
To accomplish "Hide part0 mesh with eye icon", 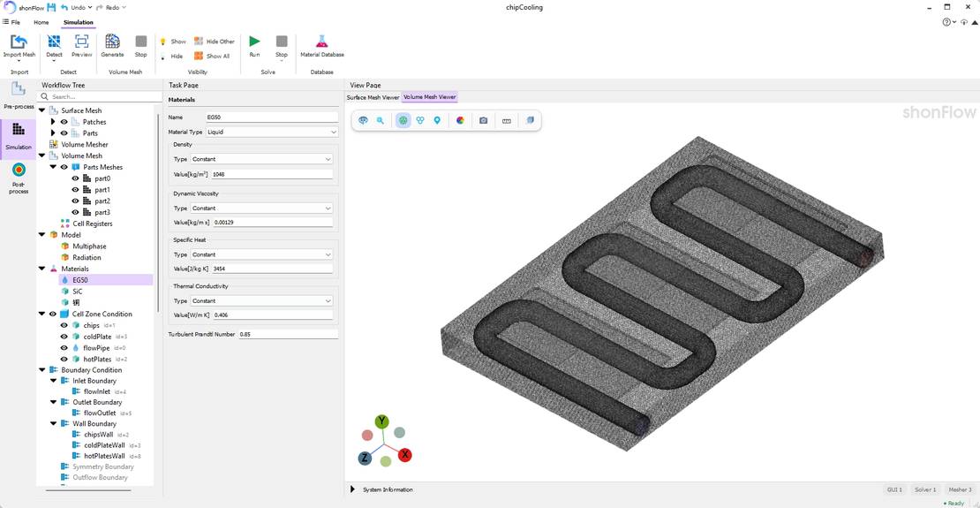I will click(x=76, y=178).
